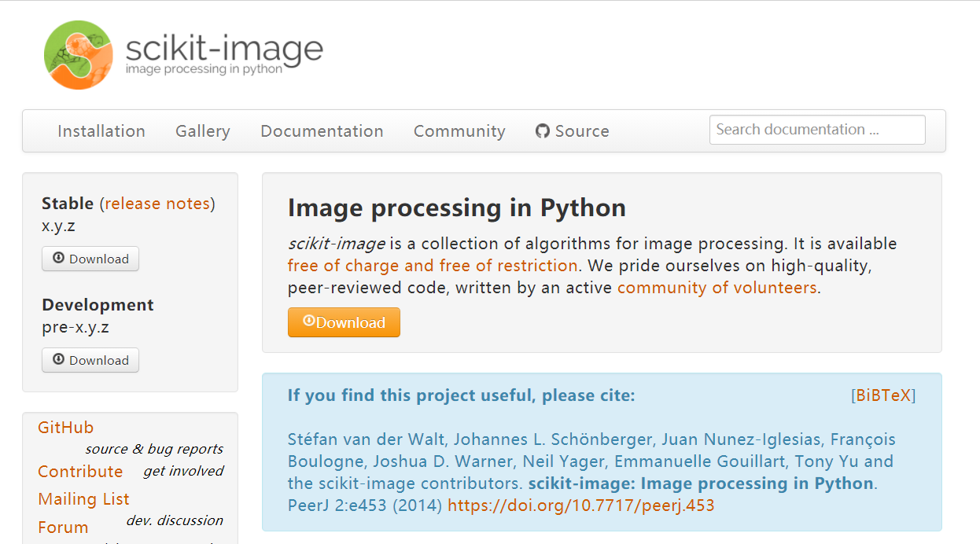The height and width of the screenshot is (544, 980).
Task: Visit the Community page
Action: click(459, 131)
